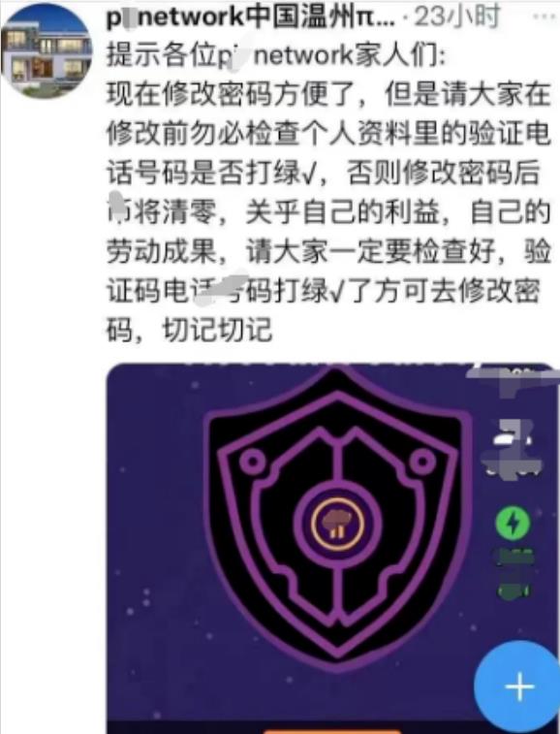The width and height of the screenshot is (560, 734).
Task: Tap the orange button at the image's bottom edge
Action: [x=330, y=731]
